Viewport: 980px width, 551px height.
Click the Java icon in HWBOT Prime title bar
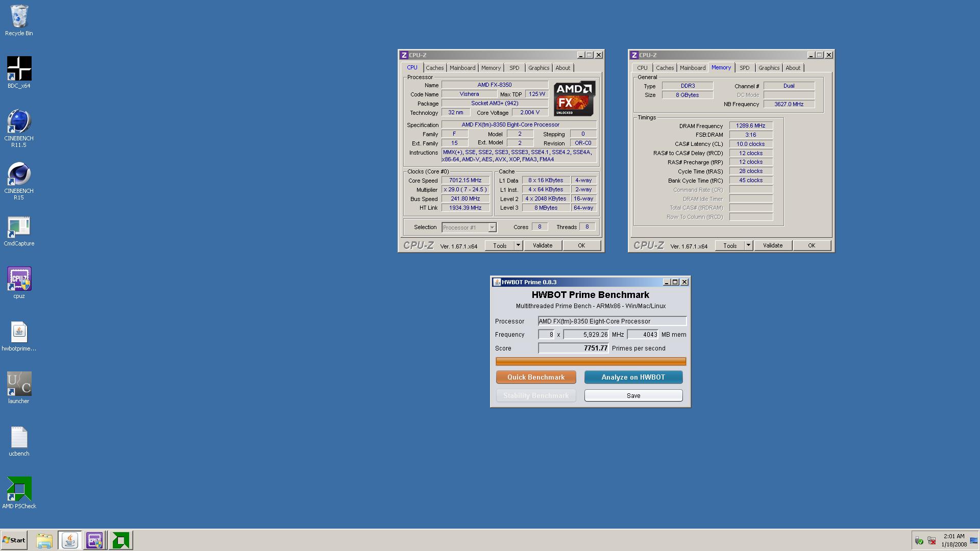click(x=497, y=282)
